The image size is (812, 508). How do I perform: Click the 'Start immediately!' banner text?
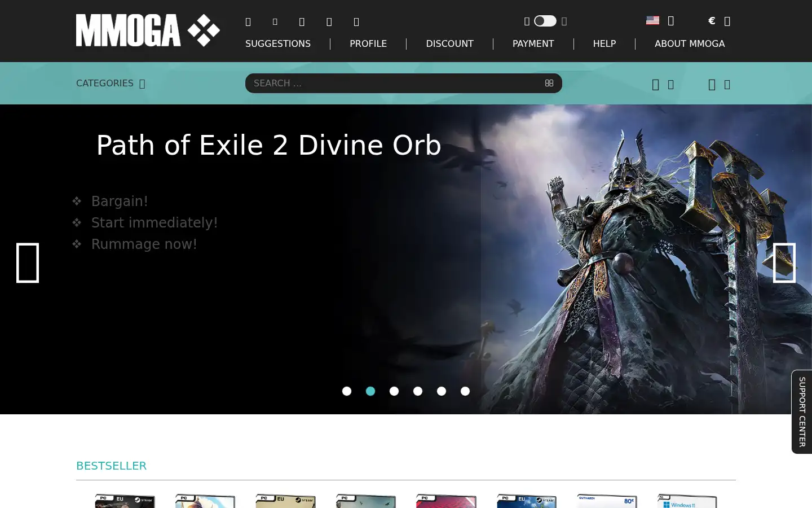155,223
